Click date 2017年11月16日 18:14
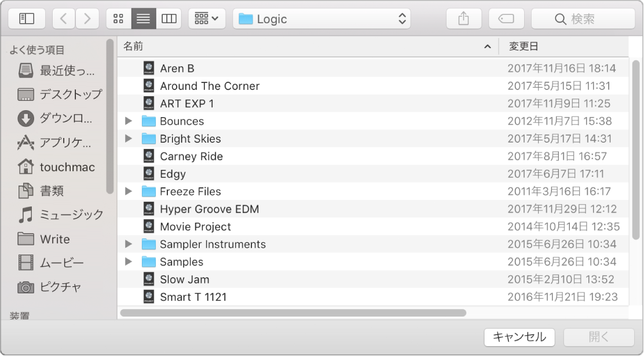The image size is (644, 356). coord(562,68)
